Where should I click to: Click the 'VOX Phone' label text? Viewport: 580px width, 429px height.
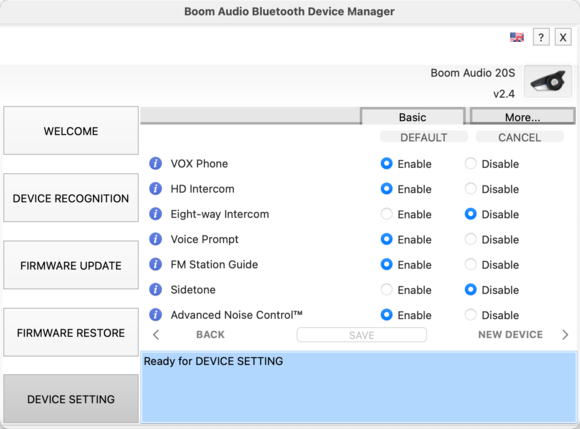[x=199, y=163]
